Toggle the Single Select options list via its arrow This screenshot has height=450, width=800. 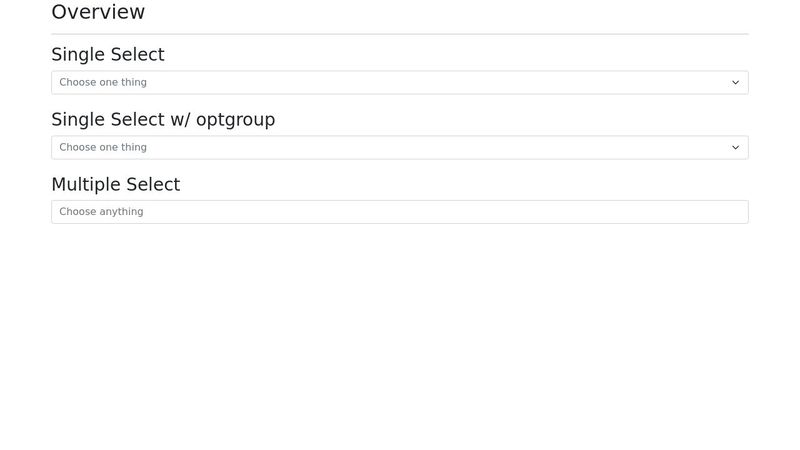click(x=735, y=83)
